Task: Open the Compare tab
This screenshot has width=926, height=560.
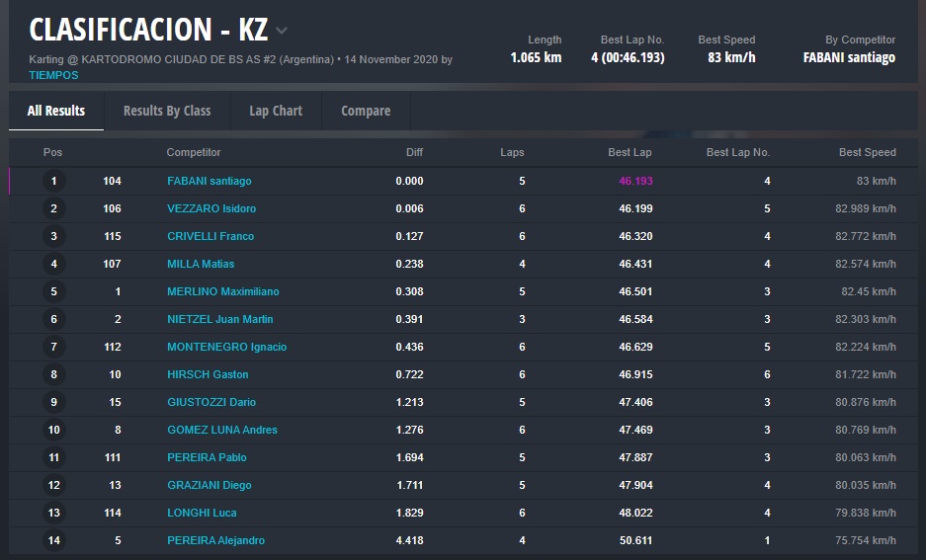Action: coord(366,111)
